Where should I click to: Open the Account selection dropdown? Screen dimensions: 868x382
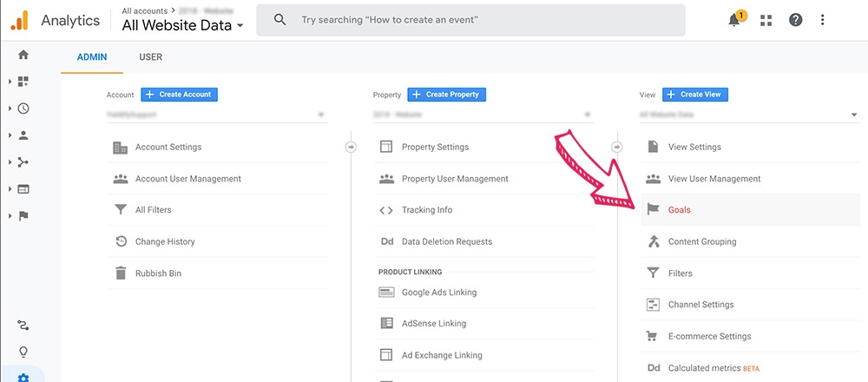217,115
